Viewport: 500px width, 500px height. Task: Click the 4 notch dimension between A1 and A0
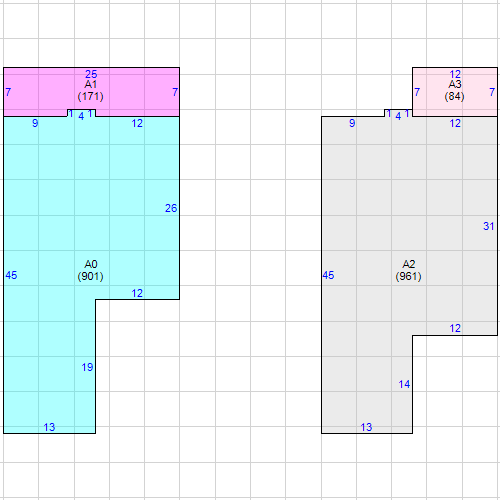pyautogui.click(x=81, y=116)
